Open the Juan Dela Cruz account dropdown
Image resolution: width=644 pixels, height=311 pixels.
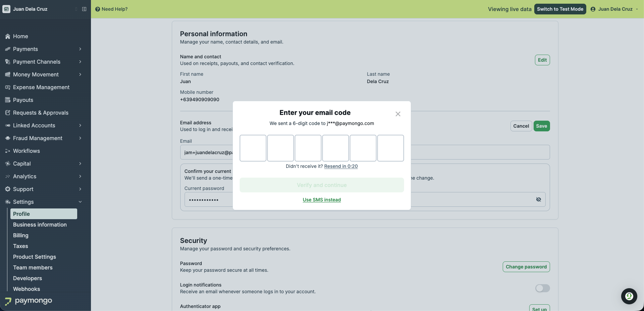pyautogui.click(x=614, y=9)
